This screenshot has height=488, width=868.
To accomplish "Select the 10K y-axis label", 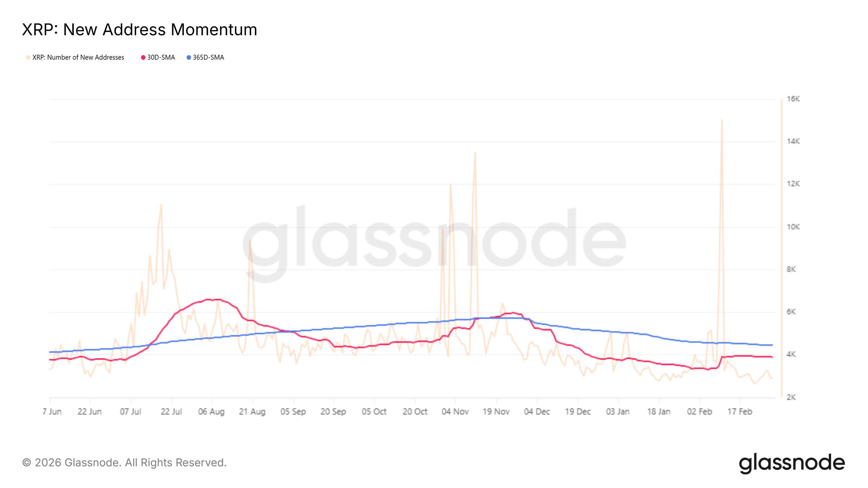I will click(793, 227).
